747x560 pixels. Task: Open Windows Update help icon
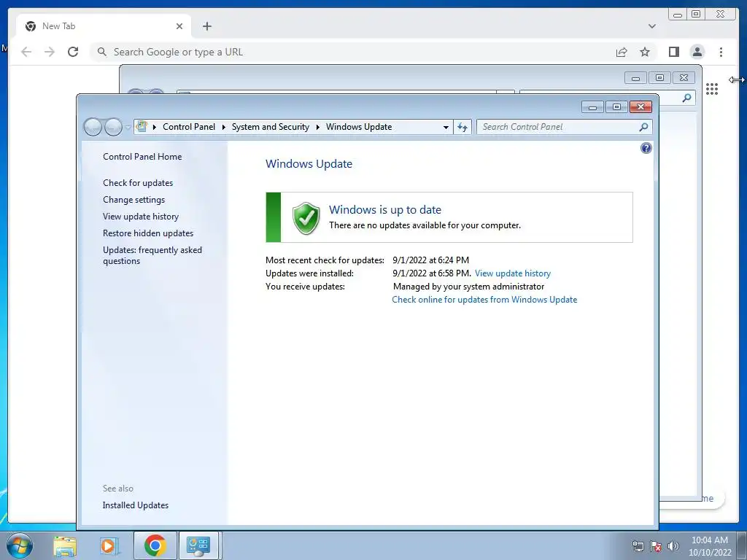(646, 148)
